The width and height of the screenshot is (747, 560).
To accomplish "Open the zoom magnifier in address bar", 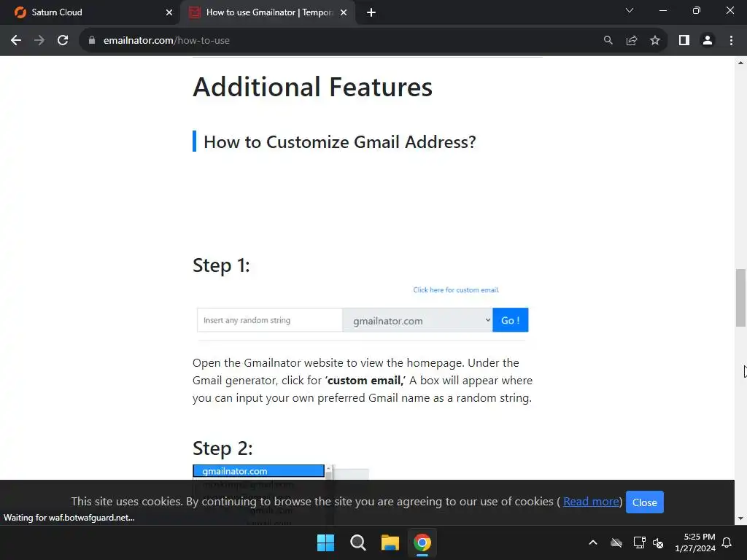I will (608, 41).
